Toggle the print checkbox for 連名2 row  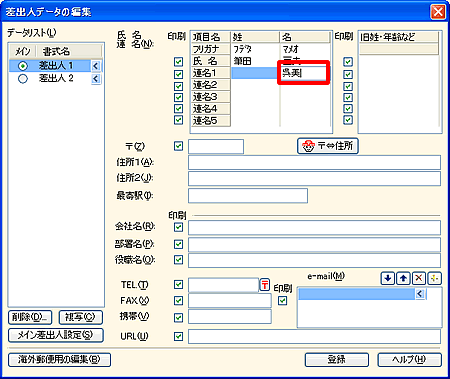[179, 86]
